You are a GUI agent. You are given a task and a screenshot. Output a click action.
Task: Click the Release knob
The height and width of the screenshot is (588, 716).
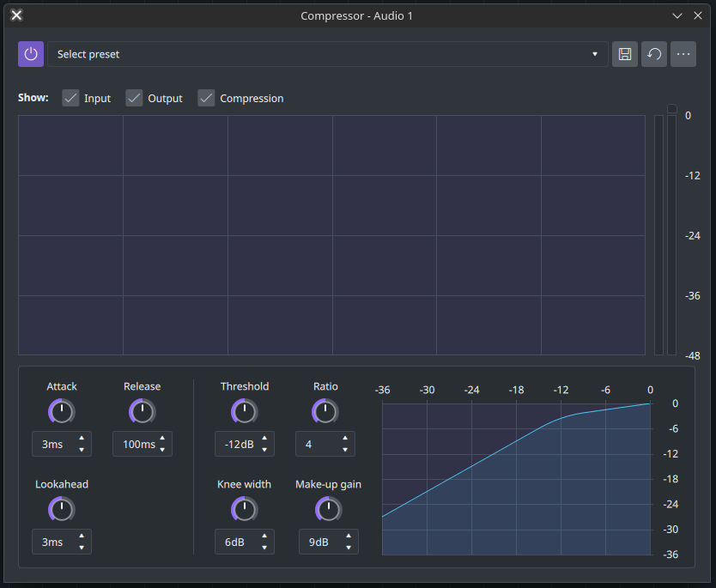(x=142, y=411)
